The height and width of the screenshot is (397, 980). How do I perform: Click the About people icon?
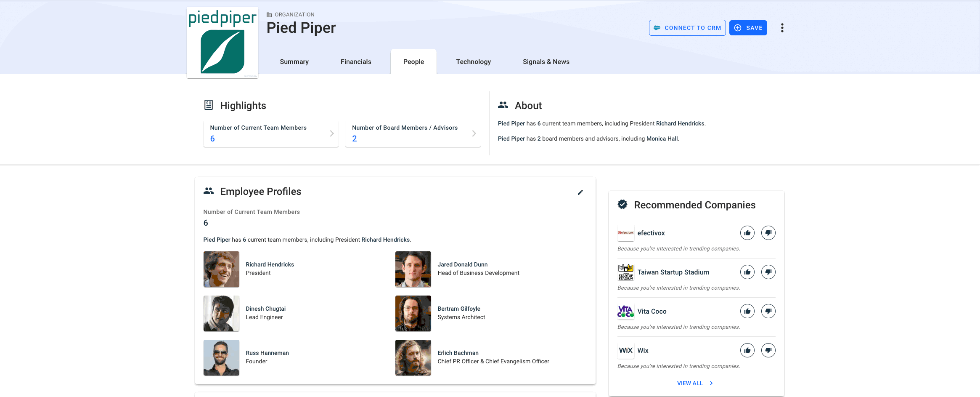503,105
